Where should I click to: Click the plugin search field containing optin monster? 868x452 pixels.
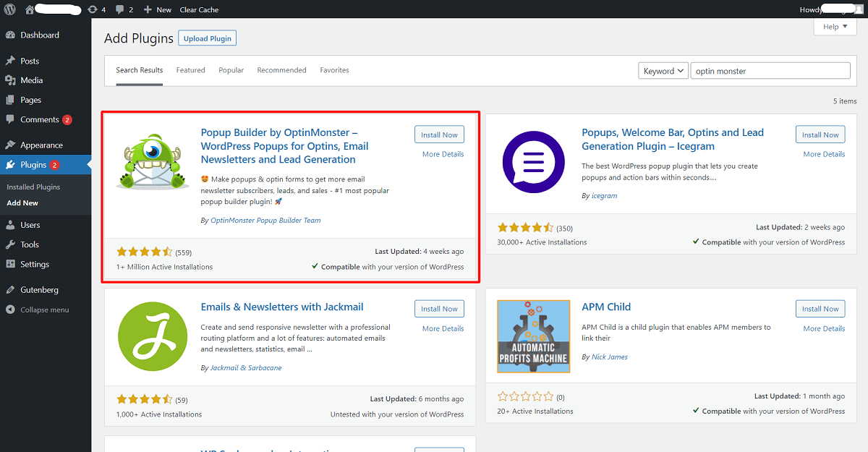770,71
